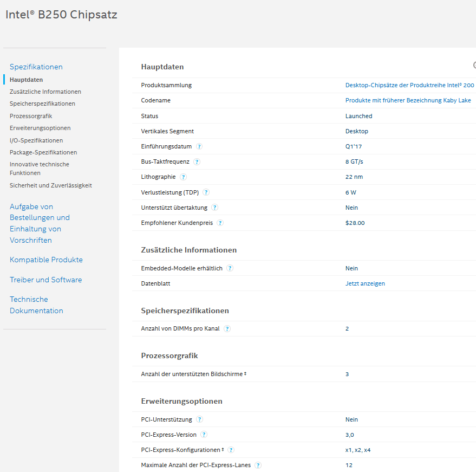Open help icon for Maximale Anzahl der PCI-Express-Lanes
The height and width of the screenshot is (472, 476).
[x=258, y=465]
